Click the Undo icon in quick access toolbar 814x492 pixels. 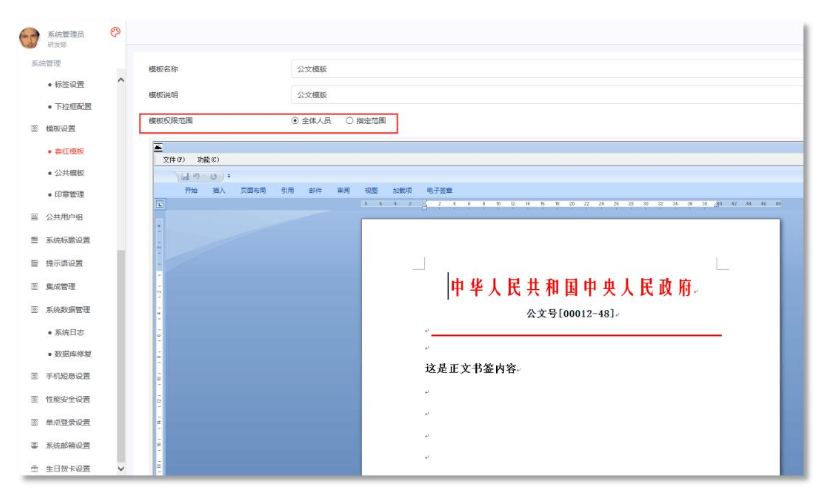(197, 176)
